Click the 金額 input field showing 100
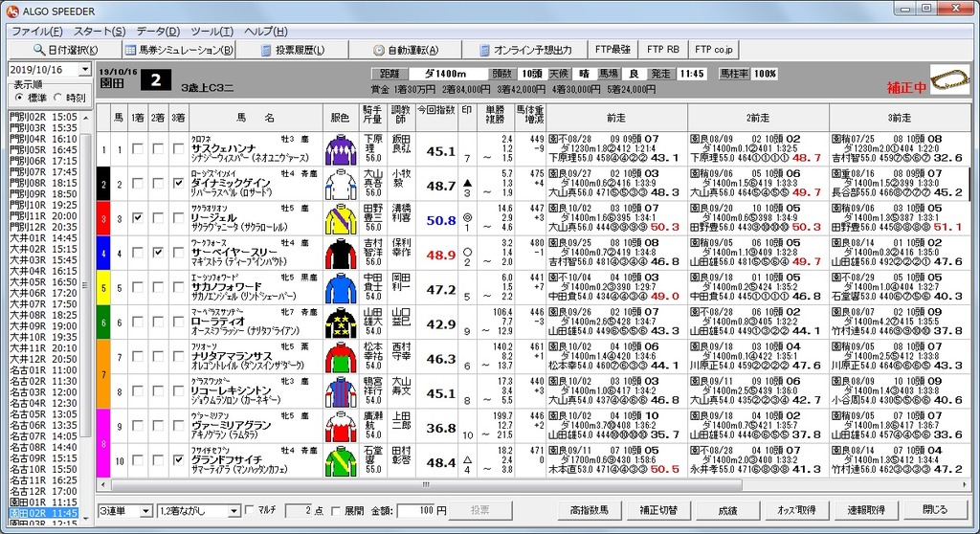Viewport: 980px width, 534px height. [x=416, y=510]
